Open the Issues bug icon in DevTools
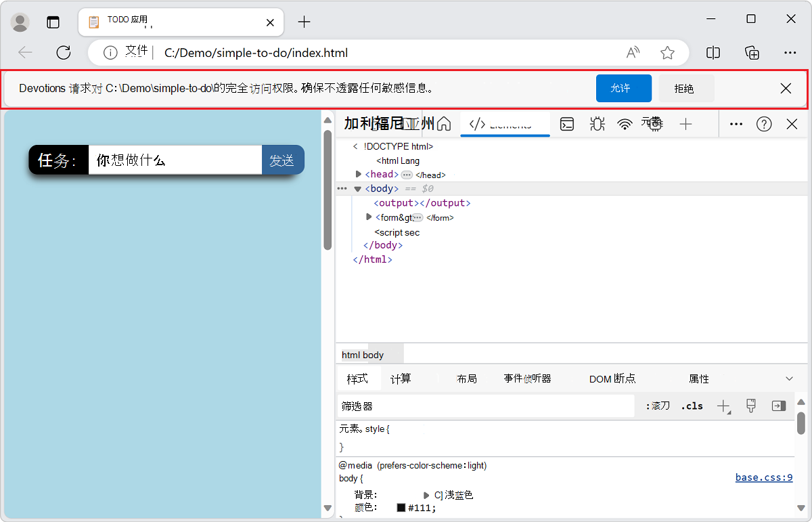812x522 pixels. (597, 124)
